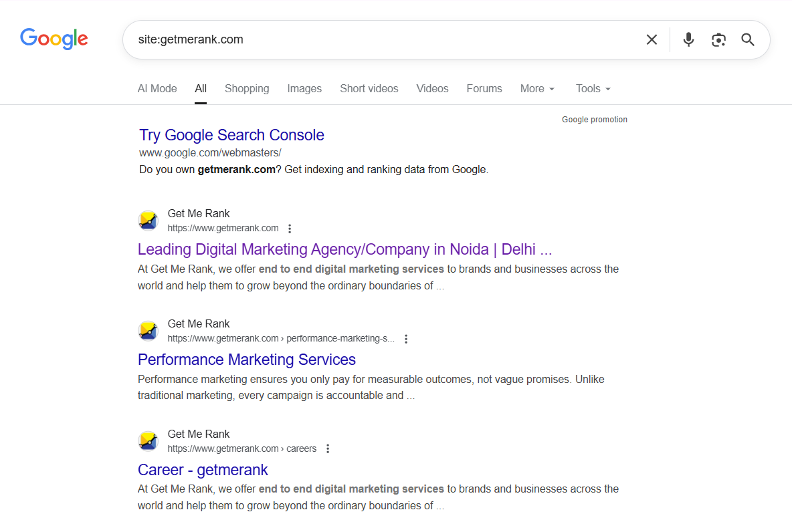Clear the search query with the X icon
792x532 pixels.
652,39
